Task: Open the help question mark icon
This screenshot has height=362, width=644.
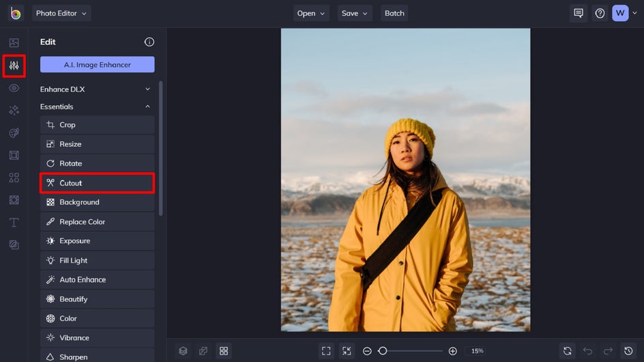Action: coord(600,13)
